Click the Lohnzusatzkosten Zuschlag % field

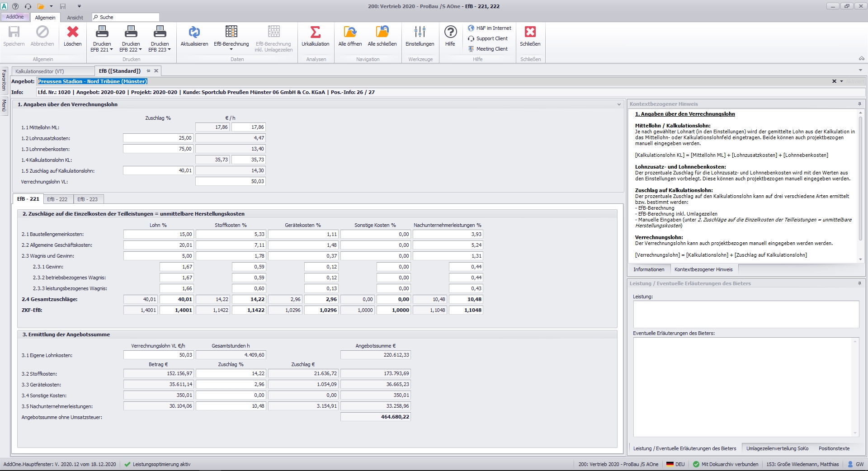[158, 138]
